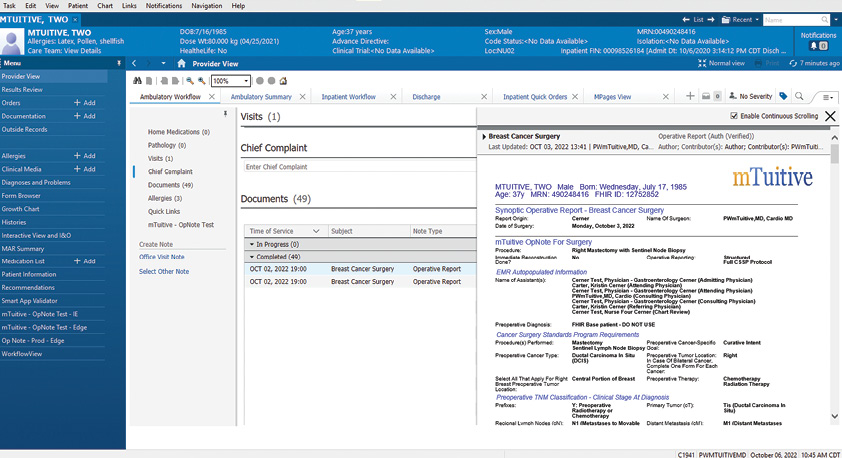The height and width of the screenshot is (458, 842).
Task: Open the Time of Service sort dropdown
Action: [x=316, y=231]
